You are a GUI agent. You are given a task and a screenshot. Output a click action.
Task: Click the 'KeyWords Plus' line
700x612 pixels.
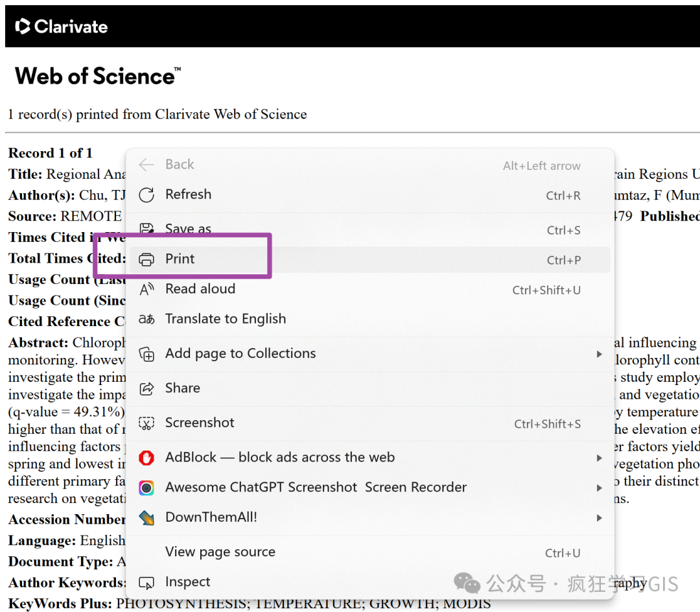250,604
